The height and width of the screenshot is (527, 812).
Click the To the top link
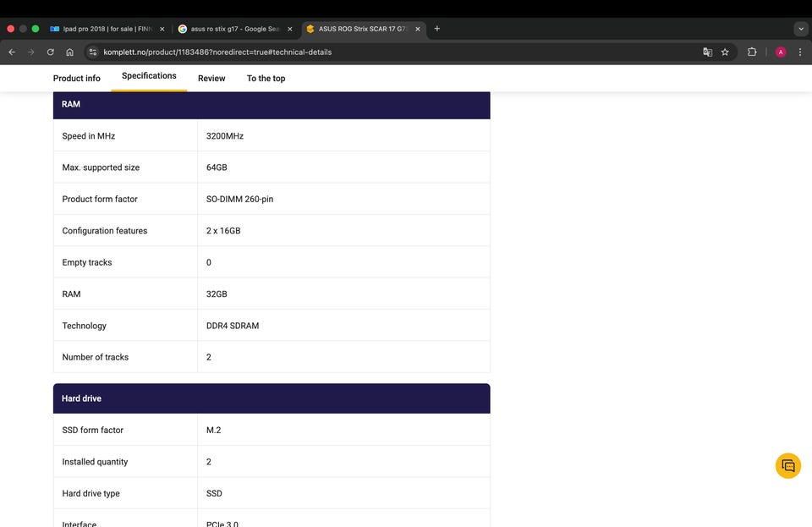[x=266, y=78]
